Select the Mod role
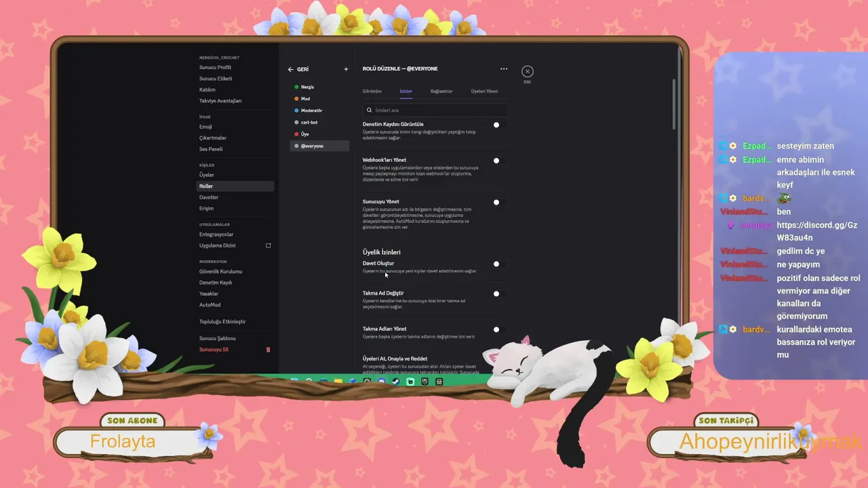The image size is (868, 488). pyautogui.click(x=319, y=99)
